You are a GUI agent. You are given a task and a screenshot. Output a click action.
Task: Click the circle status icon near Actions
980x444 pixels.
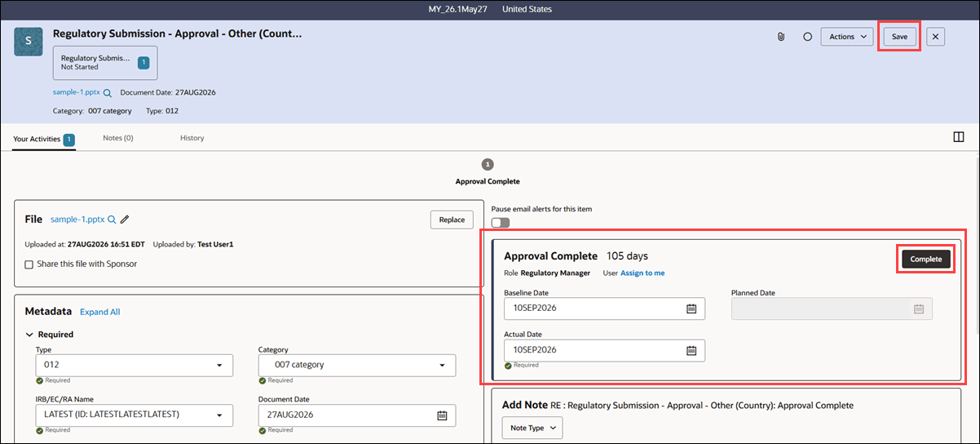pyautogui.click(x=807, y=37)
